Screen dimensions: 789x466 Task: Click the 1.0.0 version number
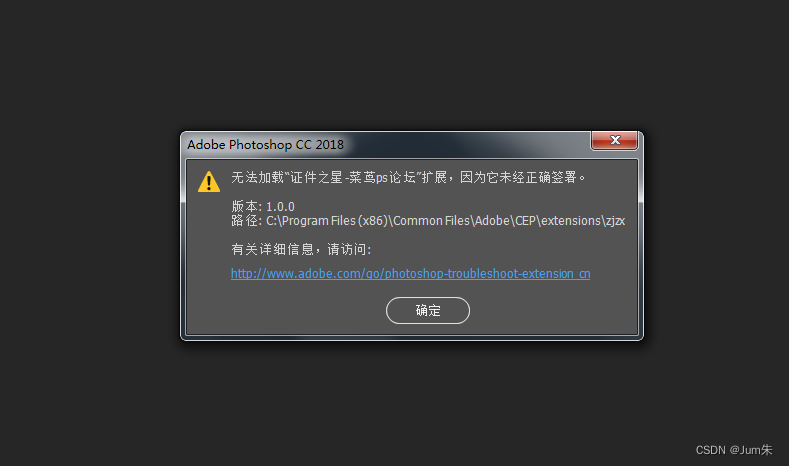point(280,206)
